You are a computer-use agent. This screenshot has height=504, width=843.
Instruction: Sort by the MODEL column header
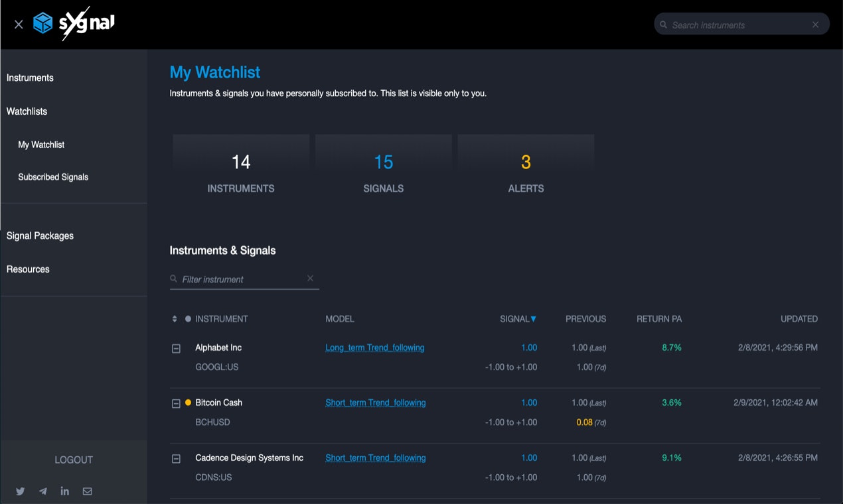tap(340, 319)
